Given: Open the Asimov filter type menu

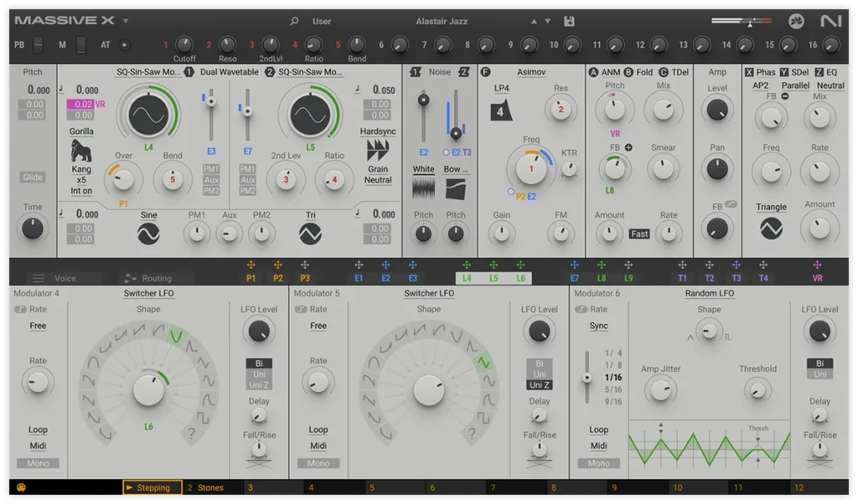Looking at the screenshot, I should [x=530, y=72].
